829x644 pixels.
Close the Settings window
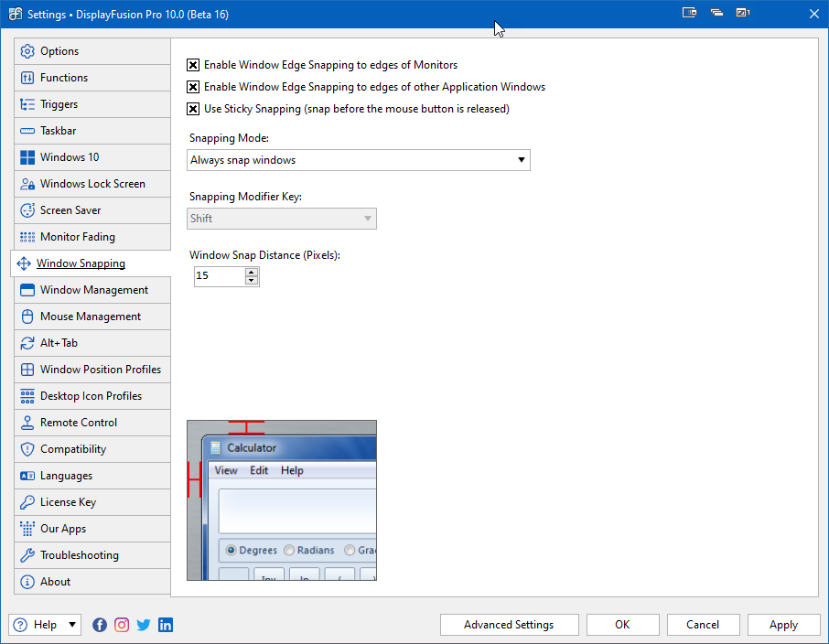[814, 14]
